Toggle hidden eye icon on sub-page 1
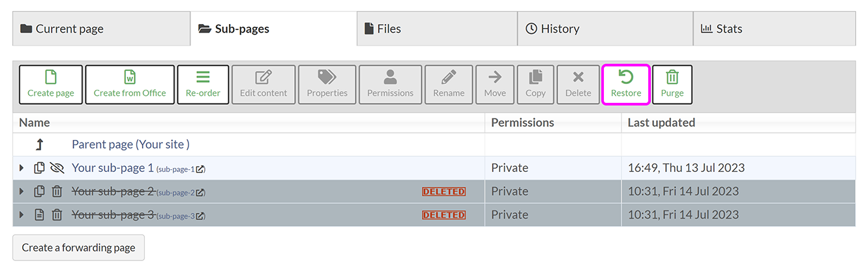 click(x=57, y=168)
